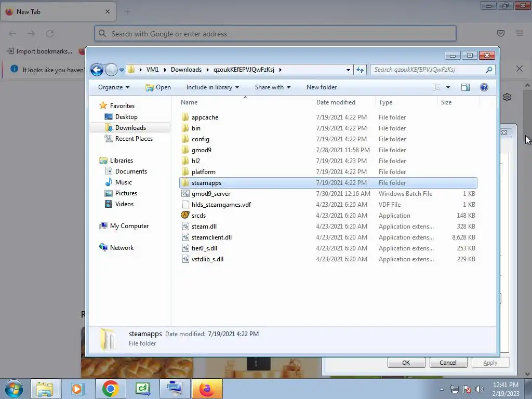532x399 pixels.
Task: Open the recent locations dropdown beside Forward
Action: click(x=122, y=70)
